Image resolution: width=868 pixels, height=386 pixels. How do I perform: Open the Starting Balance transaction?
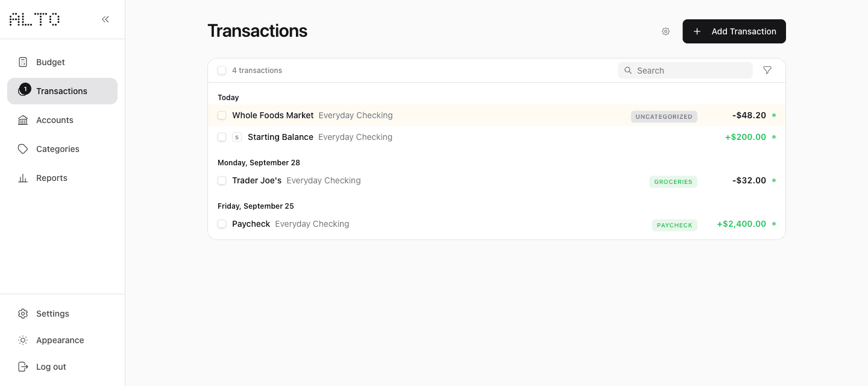coord(280,137)
